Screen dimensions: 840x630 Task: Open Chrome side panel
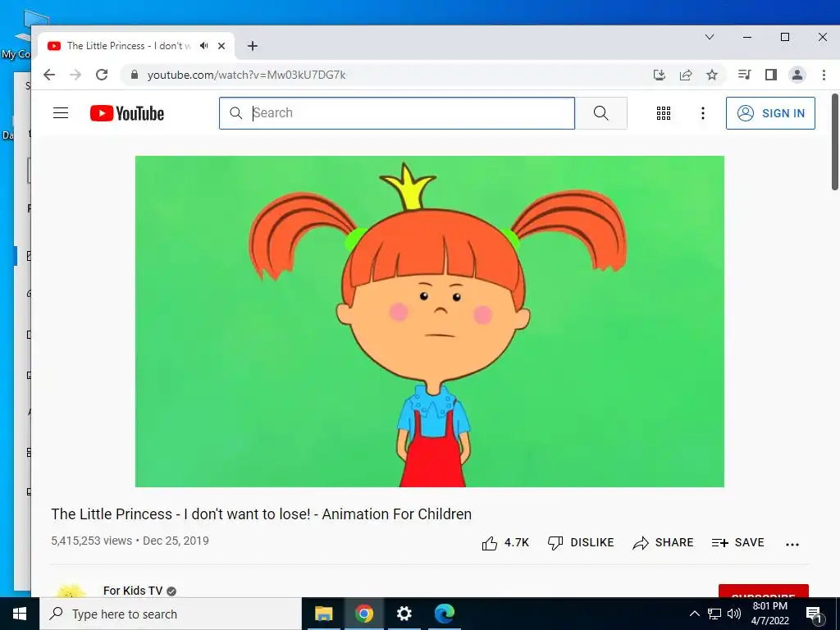tap(771, 75)
